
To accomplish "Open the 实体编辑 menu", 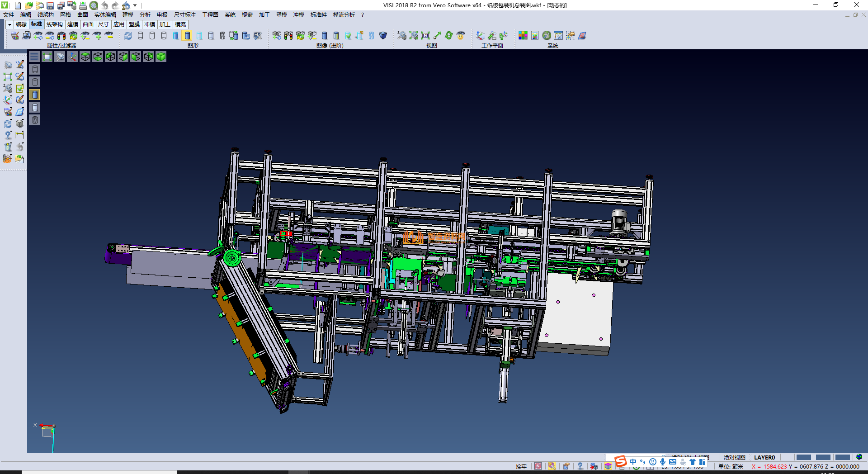I will click(105, 15).
